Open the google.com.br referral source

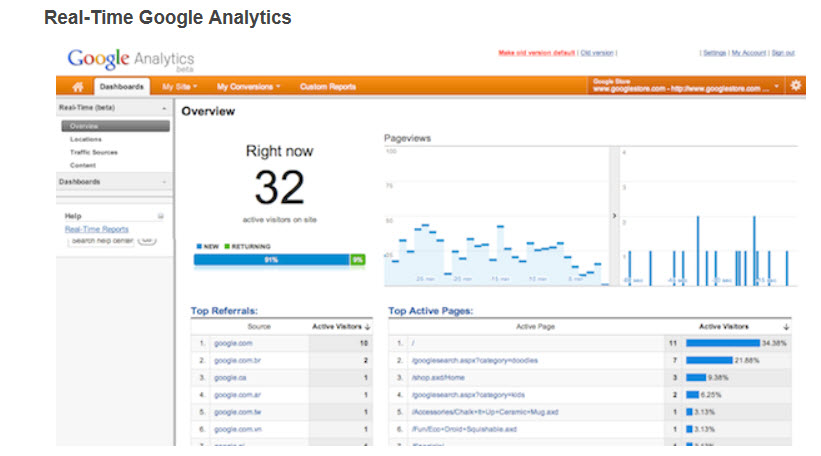237,361
